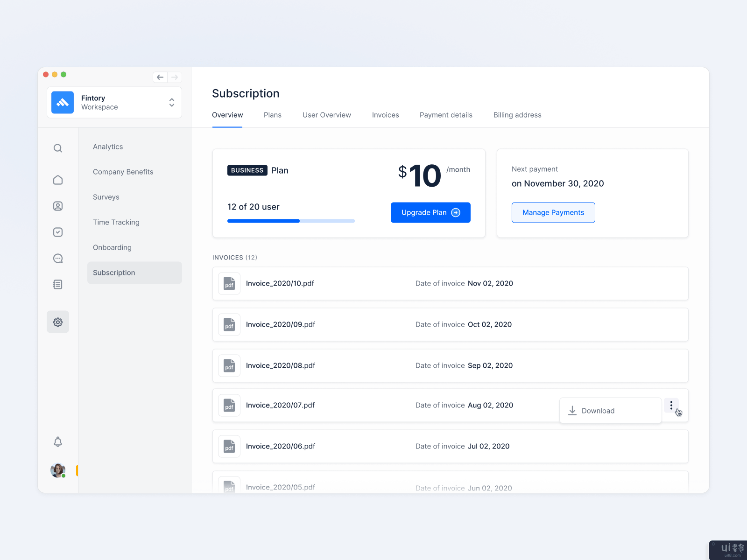Open the chat bubble messages icon
The width and height of the screenshot is (747, 560).
click(x=58, y=259)
